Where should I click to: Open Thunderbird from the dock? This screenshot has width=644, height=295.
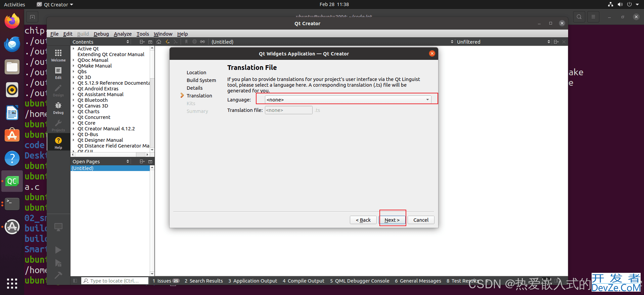(12, 44)
